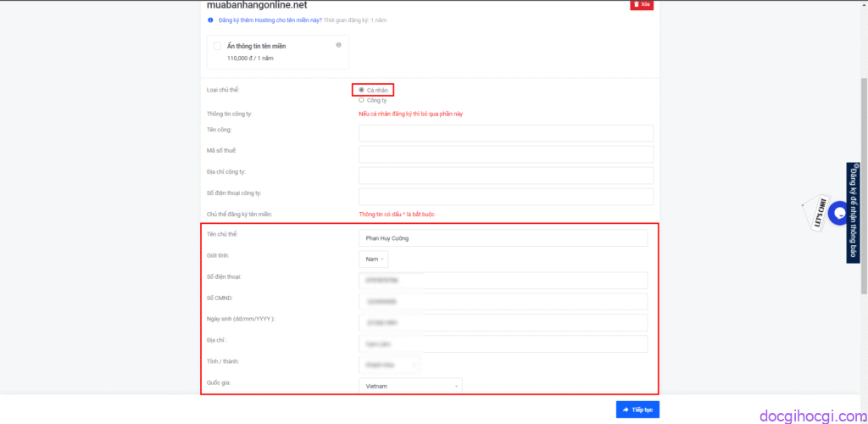
Task: Focus the Số điện thoại công ty field
Action: pos(506,197)
